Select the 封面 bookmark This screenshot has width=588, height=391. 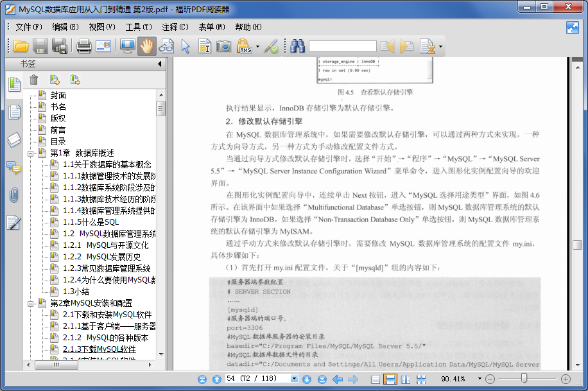[x=58, y=95]
